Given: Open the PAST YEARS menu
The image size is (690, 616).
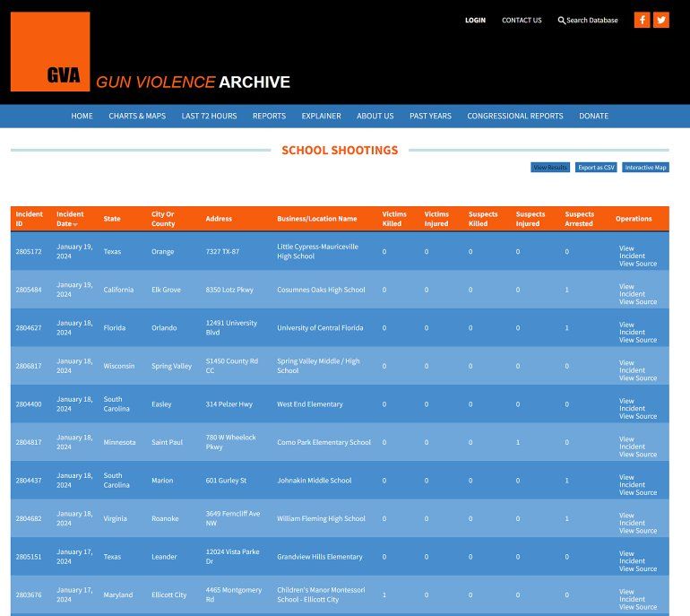Looking at the screenshot, I should coord(430,116).
